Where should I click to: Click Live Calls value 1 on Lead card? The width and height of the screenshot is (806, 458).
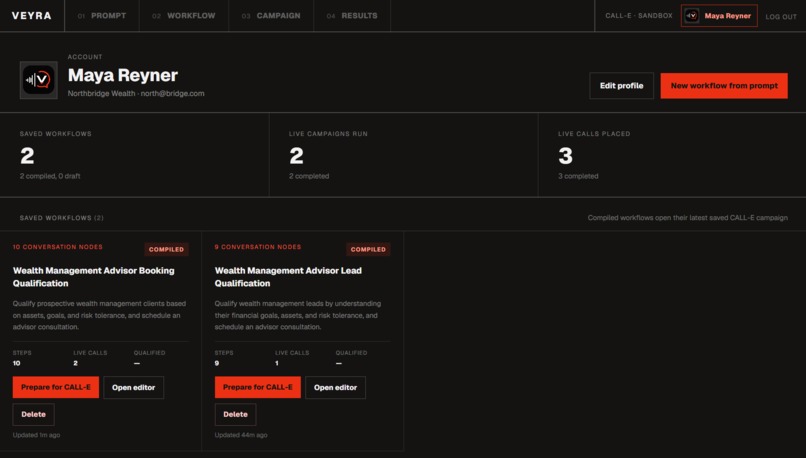point(277,363)
